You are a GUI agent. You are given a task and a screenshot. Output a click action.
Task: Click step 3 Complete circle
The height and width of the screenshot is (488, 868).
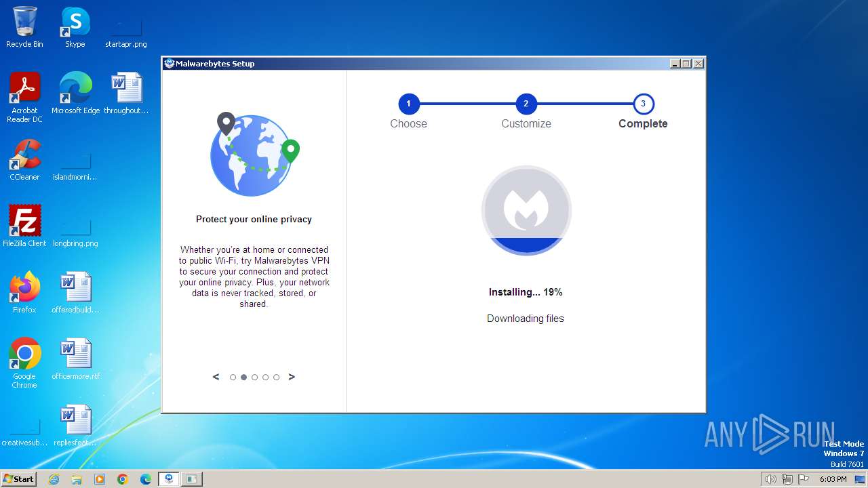643,104
